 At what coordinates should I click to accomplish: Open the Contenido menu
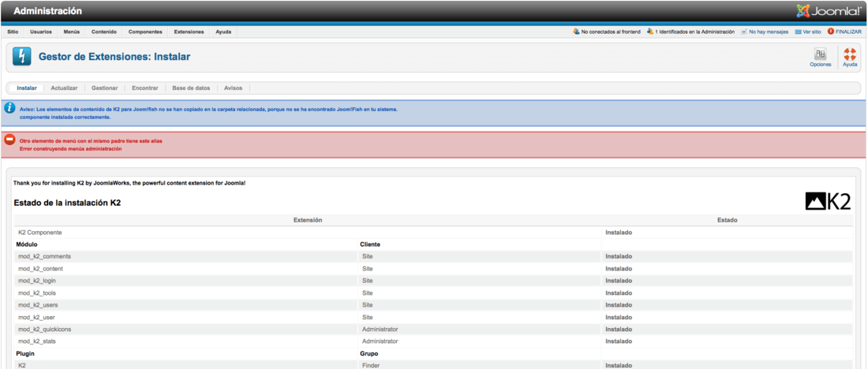pyautogui.click(x=104, y=32)
